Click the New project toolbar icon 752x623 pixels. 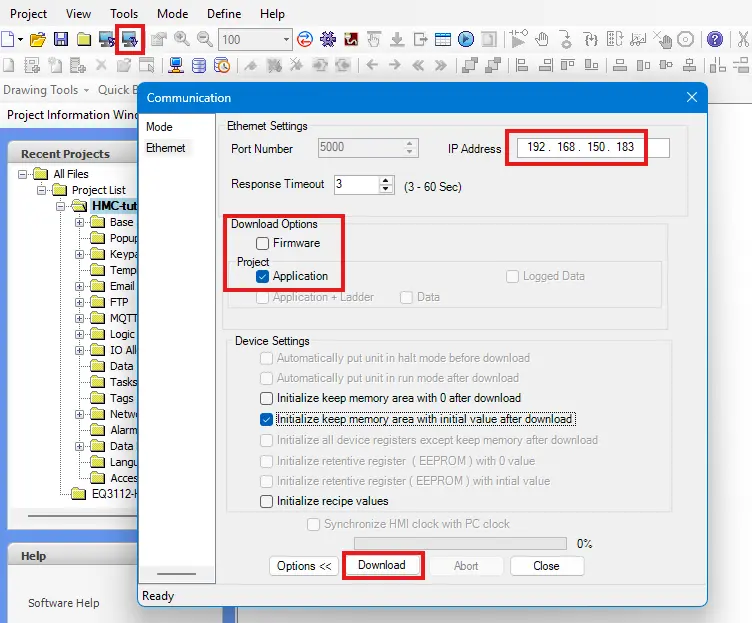(x=9, y=40)
